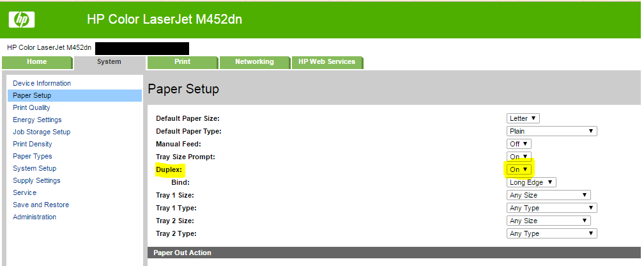The width and height of the screenshot is (644, 266).
Task: Open the Administration sidebar link
Action: coord(34,217)
